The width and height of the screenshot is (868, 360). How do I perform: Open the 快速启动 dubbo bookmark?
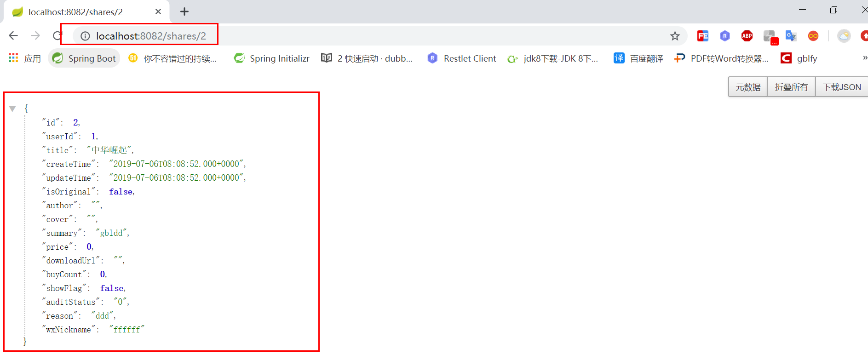(x=367, y=58)
